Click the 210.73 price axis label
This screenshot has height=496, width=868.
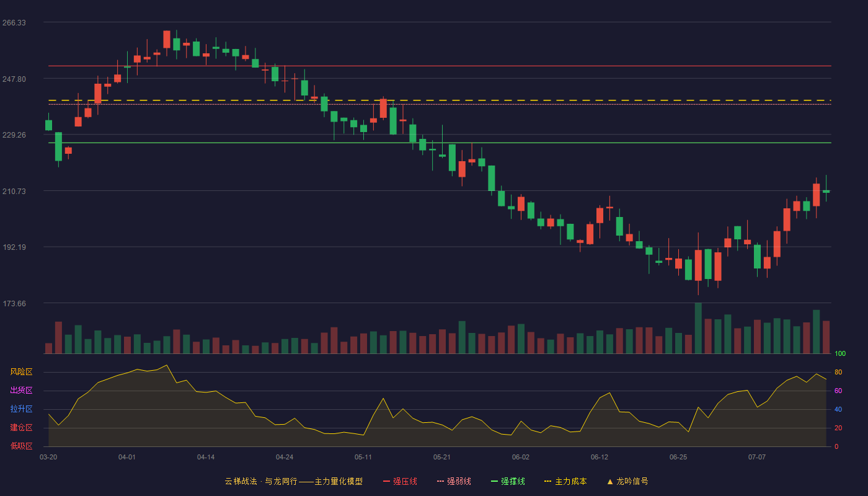(14, 191)
